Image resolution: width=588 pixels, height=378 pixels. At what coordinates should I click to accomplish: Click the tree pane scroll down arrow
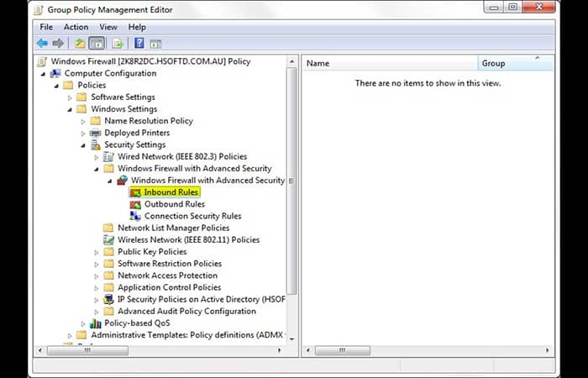tap(291, 339)
